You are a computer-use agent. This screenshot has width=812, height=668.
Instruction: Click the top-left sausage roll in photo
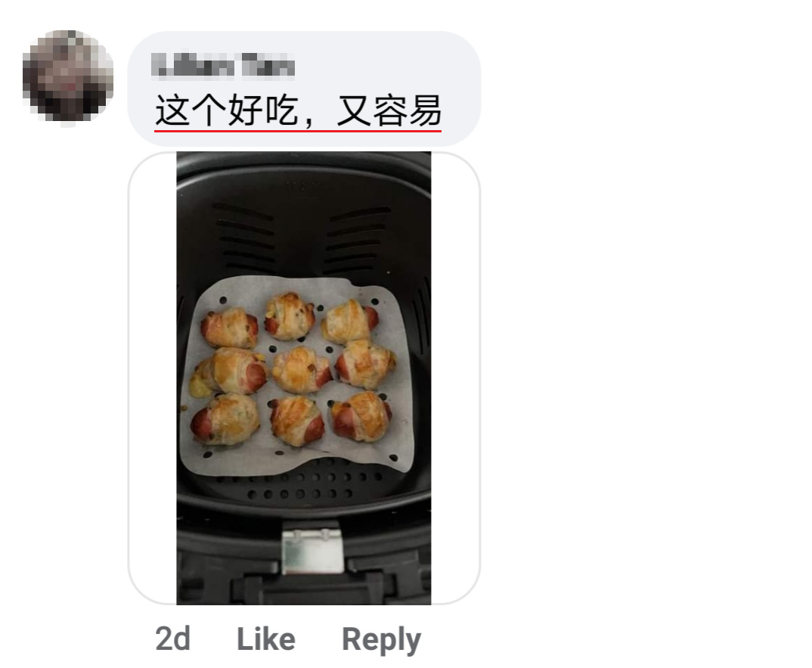tap(230, 327)
